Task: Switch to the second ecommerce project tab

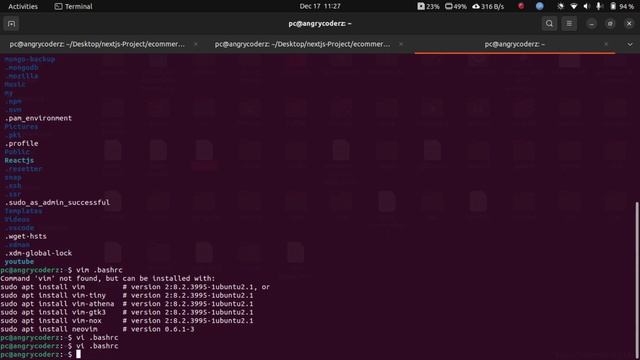Action: [x=302, y=44]
